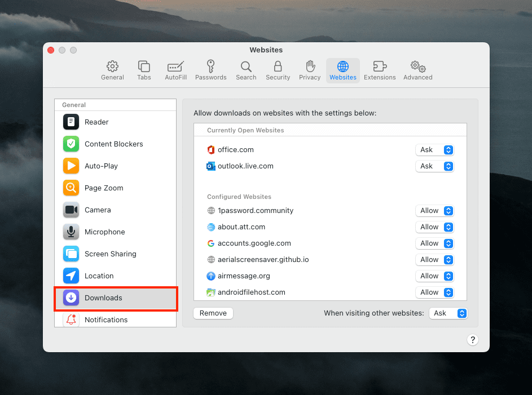
Task: Click the Downloads arrow icon
Action: [71, 298]
